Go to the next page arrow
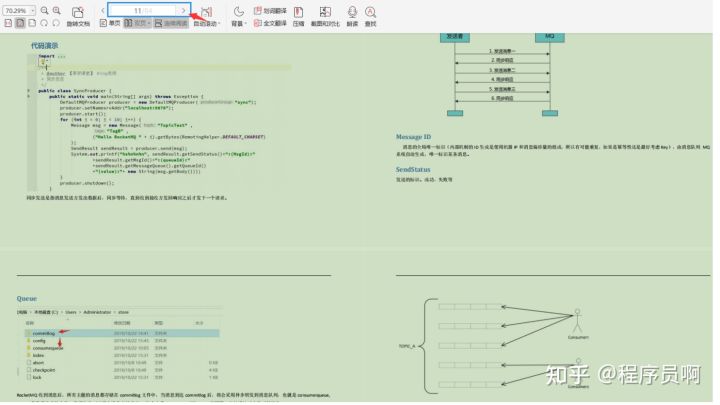Viewport: 720px width, 405px height. pos(183,10)
